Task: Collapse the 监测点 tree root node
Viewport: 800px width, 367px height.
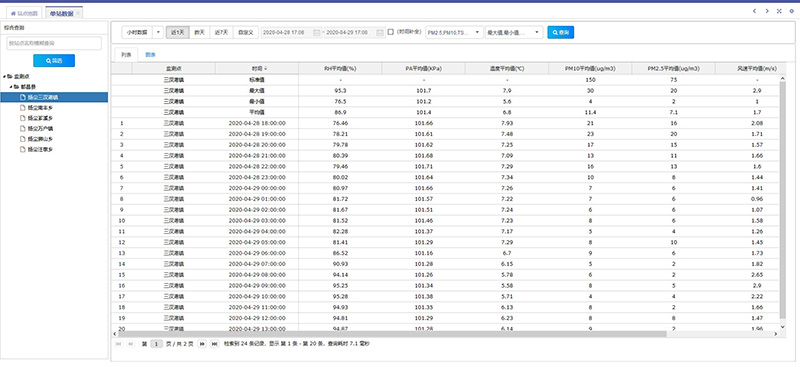Action: (5, 76)
